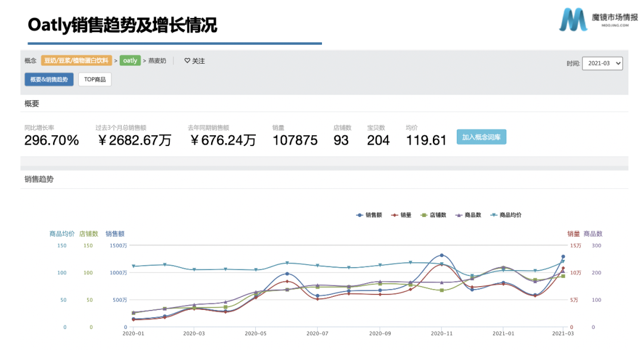Click the 燕麦奶 breadcrumb text

pos(157,61)
